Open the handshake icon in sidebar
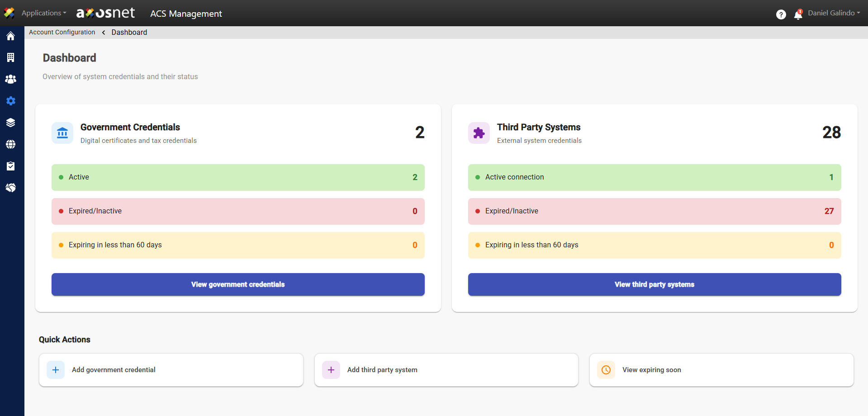Image resolution: width=868 pixels, height=416 pixels. (x=10, y=188)
